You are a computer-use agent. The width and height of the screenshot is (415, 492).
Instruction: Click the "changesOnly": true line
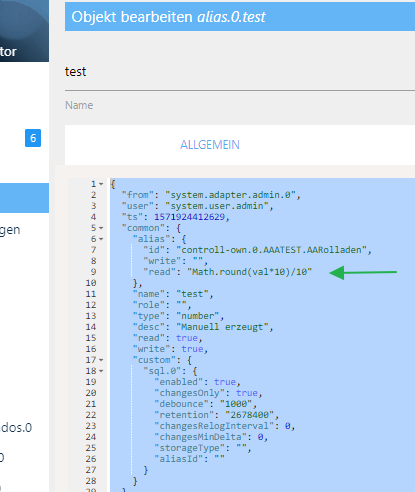point(208,393)
